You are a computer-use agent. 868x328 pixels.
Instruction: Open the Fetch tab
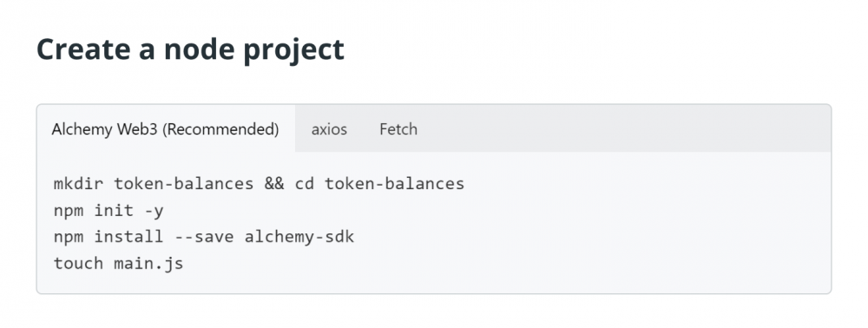point(398,129)
